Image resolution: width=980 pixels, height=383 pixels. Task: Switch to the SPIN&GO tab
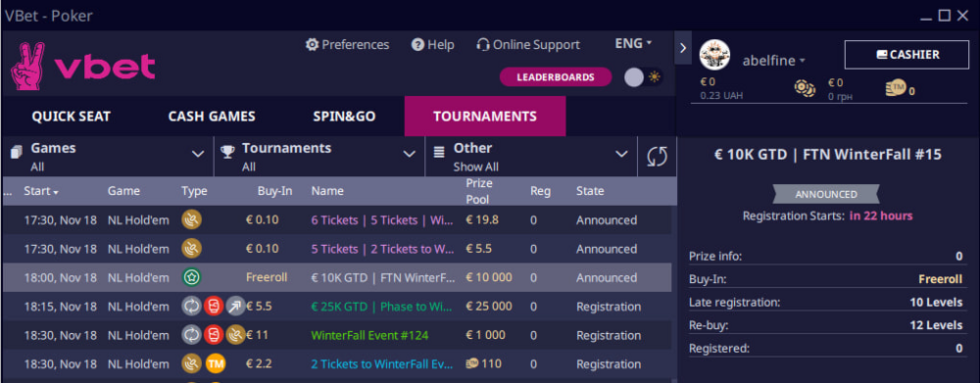(x=344, y=117)
